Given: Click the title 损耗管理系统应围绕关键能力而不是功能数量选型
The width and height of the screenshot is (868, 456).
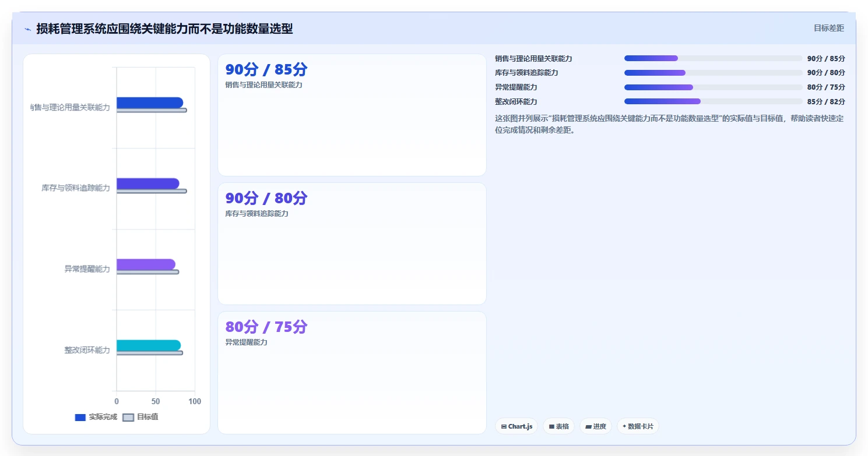Looking at the screenshot, I should point(164,29).
